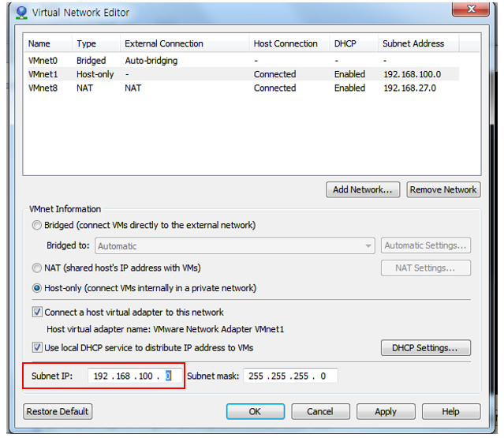This screenshot has width=504, height=438.
Task: Sort by Subnet Address column header
Action: (x=418, y=43)
